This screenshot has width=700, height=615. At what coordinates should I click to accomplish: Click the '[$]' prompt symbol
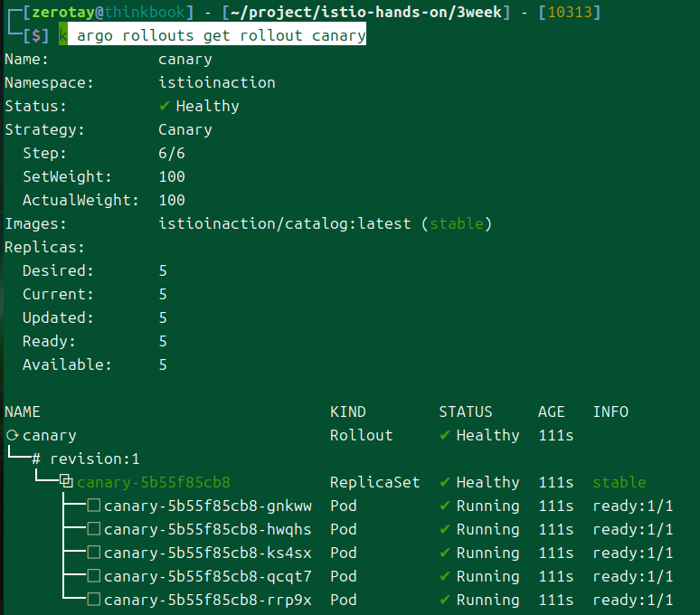pyautogui.click(x=35, y=35)
